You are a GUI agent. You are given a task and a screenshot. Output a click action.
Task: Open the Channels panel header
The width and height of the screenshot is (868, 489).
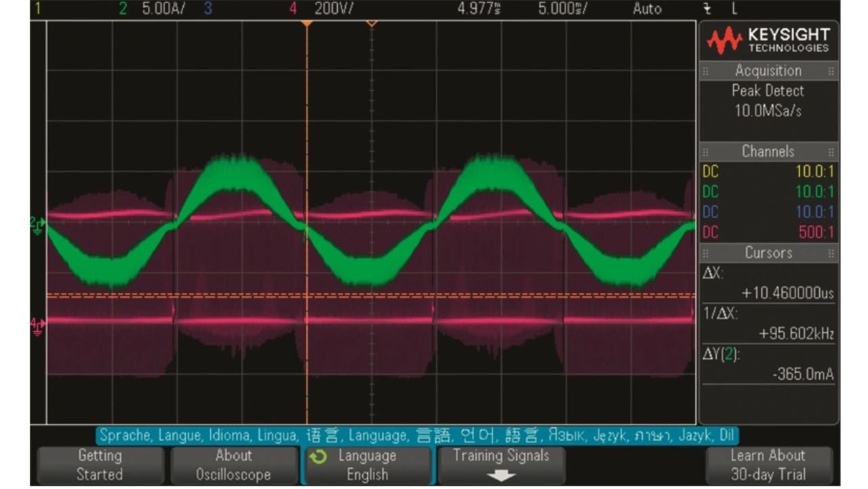point(768,151)
